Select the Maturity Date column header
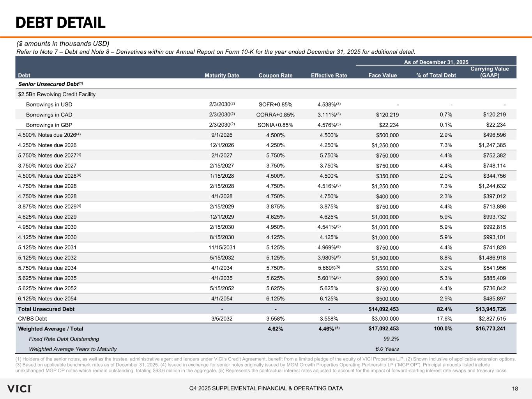The width and height of the screenshot is (532, 399). tap(222, 76)
